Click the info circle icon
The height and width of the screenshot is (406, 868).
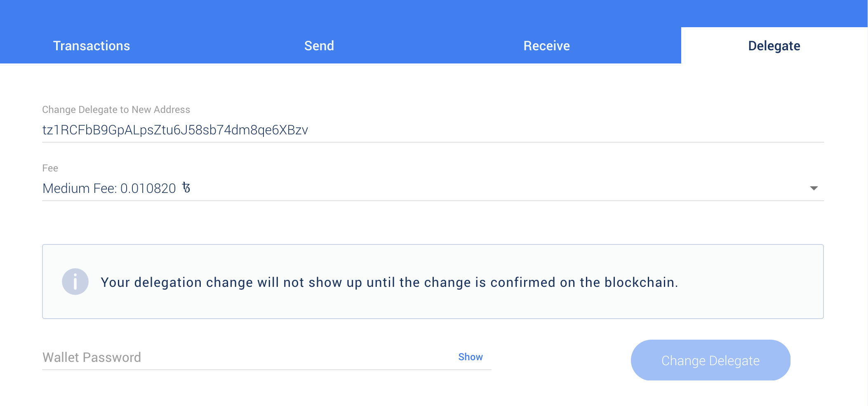(75, 282)
